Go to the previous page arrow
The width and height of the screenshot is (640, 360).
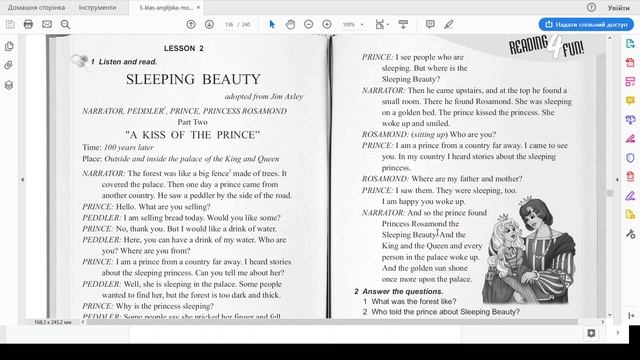(191, 24)
